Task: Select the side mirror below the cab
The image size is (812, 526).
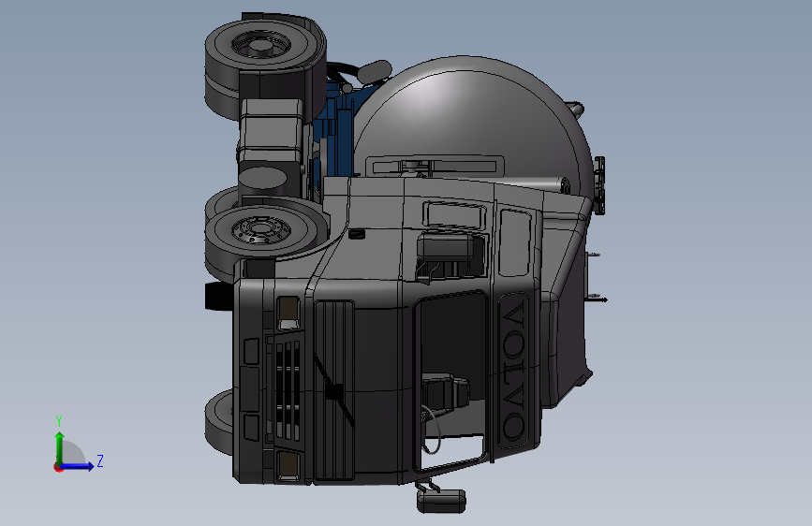Action: (441, 501)
